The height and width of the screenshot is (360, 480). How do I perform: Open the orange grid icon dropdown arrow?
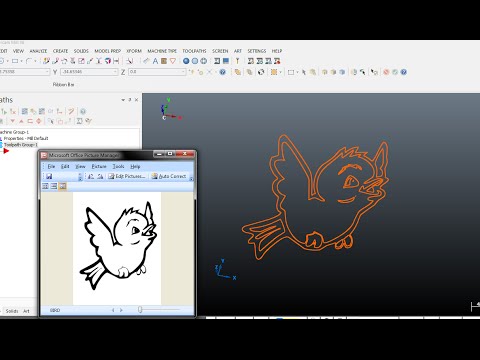pyautogui.click(x=280, y=72)
